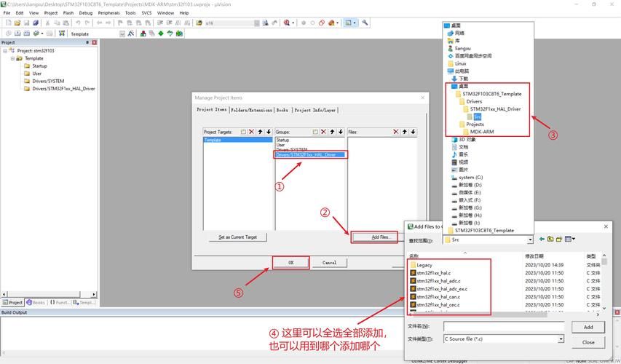Click the wrench Configuration icon in toolbar
Screen dimensions: 621x364
365,23
